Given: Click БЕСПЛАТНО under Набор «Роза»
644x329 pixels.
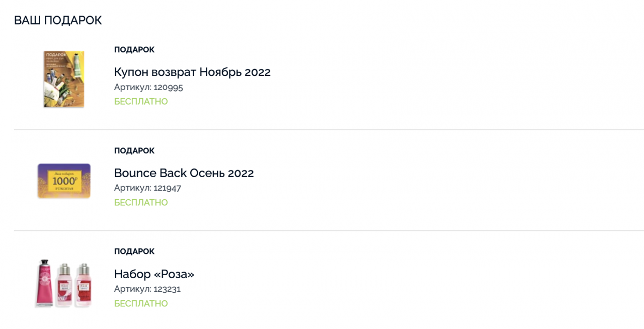Looking at the screenshot, I should pos(141,304).
